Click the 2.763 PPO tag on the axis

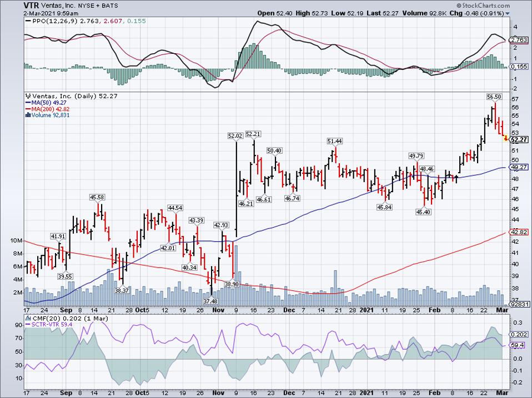519,40
